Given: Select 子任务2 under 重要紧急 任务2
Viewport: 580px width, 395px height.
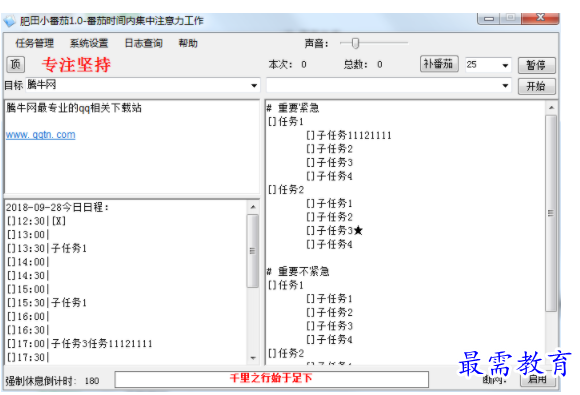Looking at the screenshot, I should (x=330, y=217).
